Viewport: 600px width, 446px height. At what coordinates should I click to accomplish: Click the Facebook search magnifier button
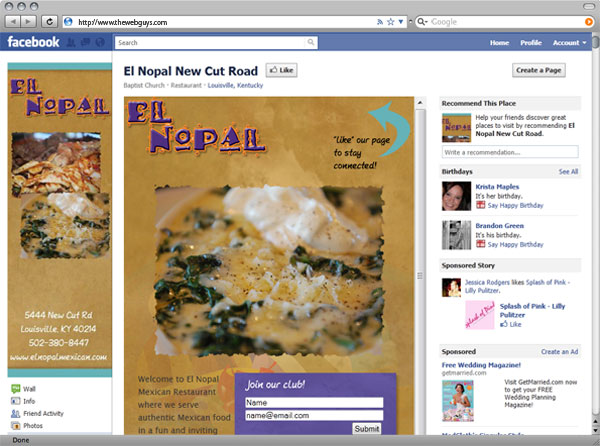point(311,42)
